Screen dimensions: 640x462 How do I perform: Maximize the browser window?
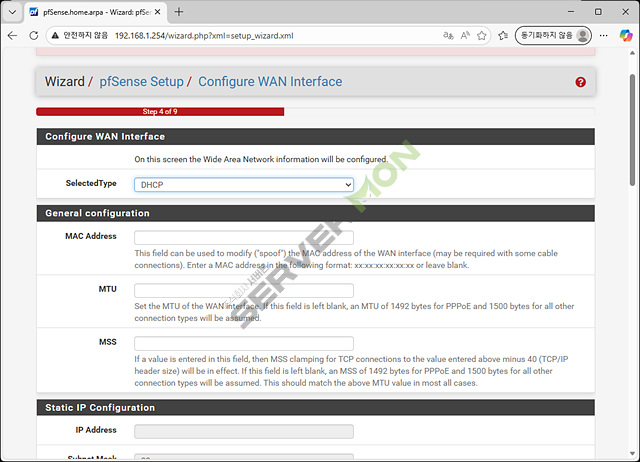point(598,12)
